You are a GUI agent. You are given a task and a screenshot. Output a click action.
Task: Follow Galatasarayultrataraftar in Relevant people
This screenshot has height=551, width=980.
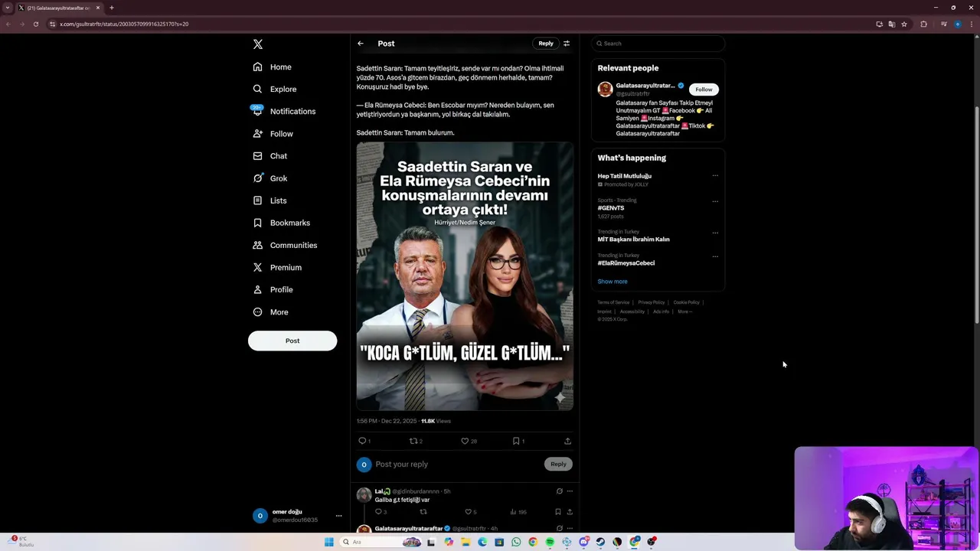point(704,90)
